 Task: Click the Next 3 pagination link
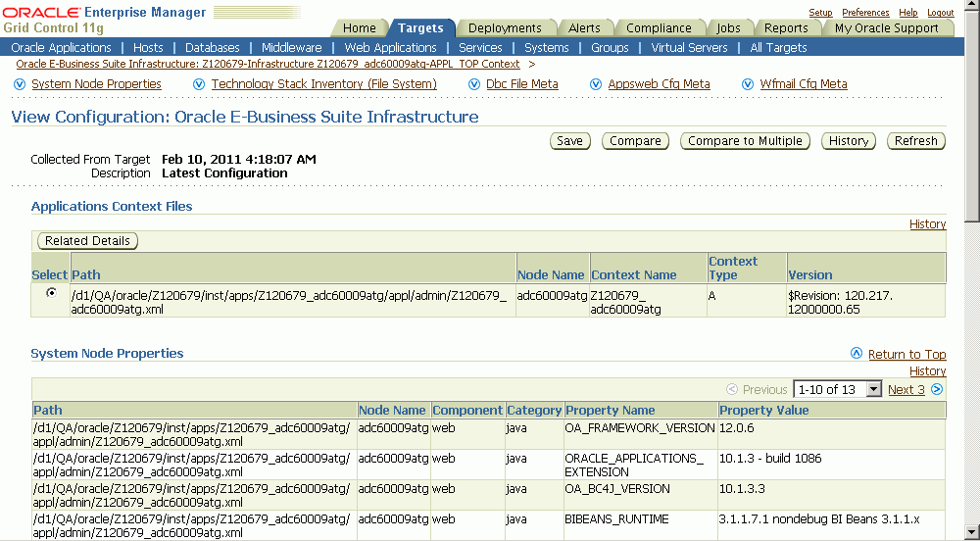(906, 389)
